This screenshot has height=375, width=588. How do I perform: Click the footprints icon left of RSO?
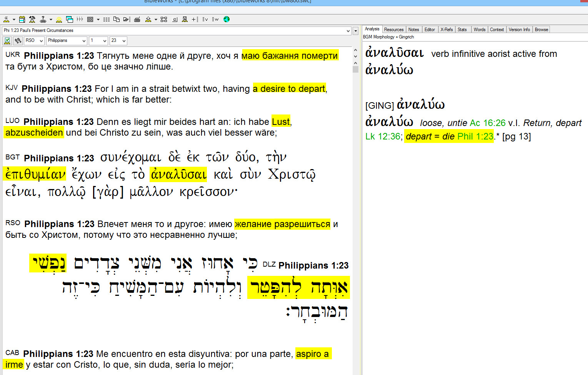pyautogui.click(x=18, y=41)
